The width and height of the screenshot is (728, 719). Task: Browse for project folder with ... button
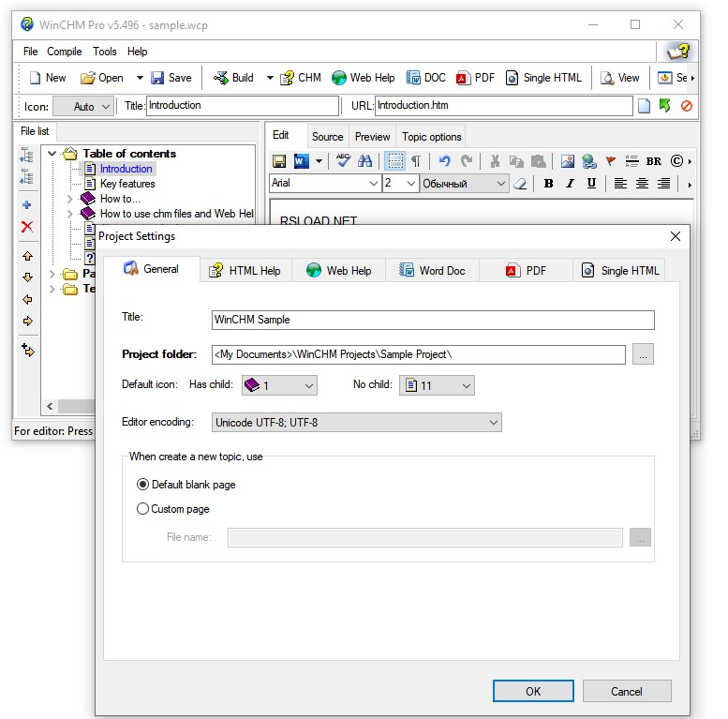click(643, 354)
